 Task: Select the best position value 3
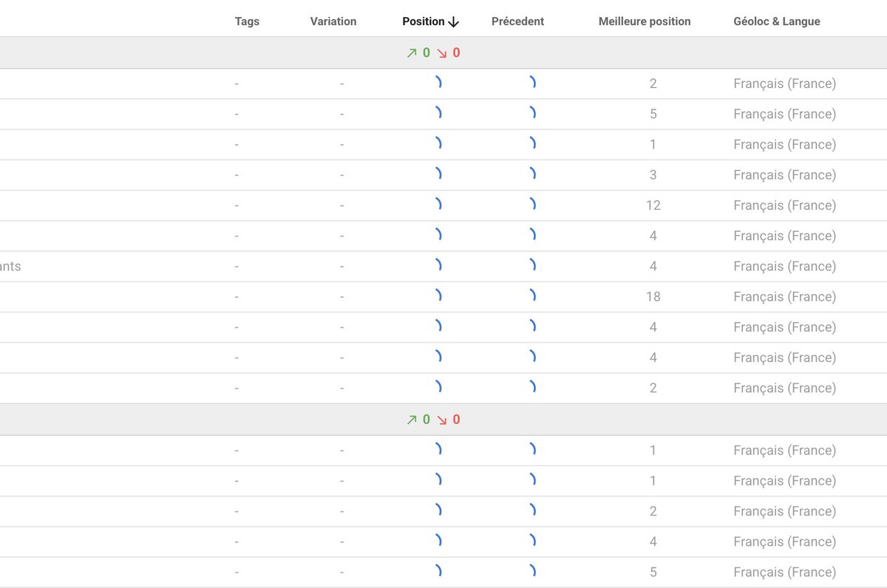pos(653,175)
